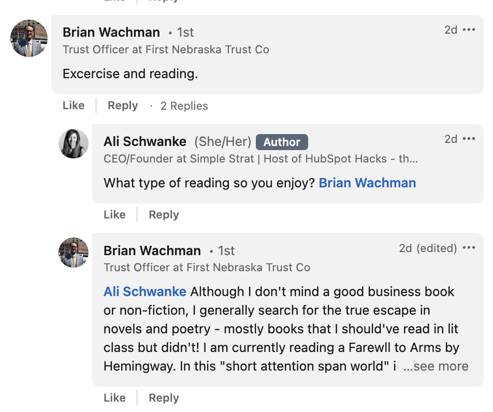The image size is (493, 412).
Task: Click the Author badge next to Ali Schwanke
Action: click(x=282, y=142)
